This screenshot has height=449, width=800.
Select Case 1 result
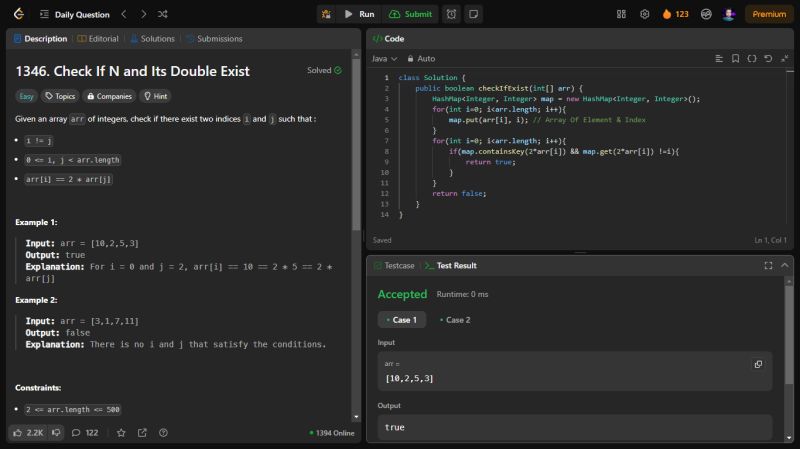pyautogui.click(x=402, y=320)
